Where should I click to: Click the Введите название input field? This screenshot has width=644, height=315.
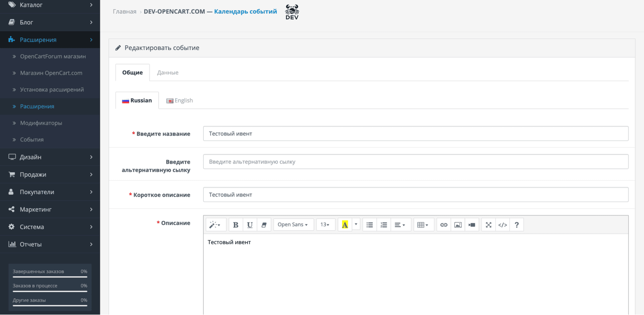click(x=416, y=134)
